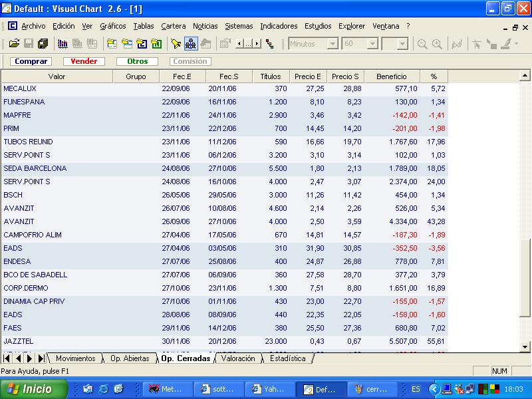The height and width of the screenshot is (399, 532).
Task: Click the table scrollbar up arrow
Action: tap(525, 75)
